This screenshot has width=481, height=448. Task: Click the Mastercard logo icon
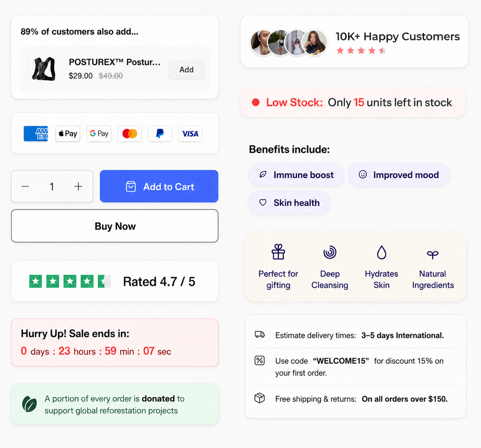(129, 134)
